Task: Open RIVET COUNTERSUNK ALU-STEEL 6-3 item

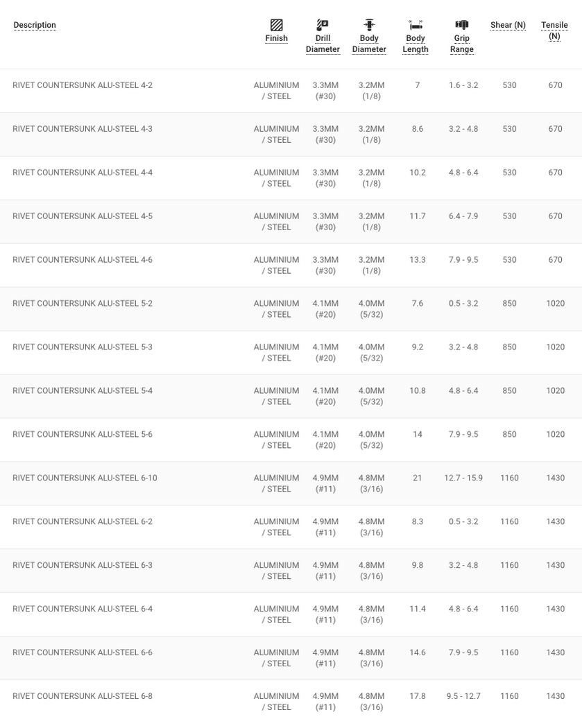Action: (x=83, y=565)
